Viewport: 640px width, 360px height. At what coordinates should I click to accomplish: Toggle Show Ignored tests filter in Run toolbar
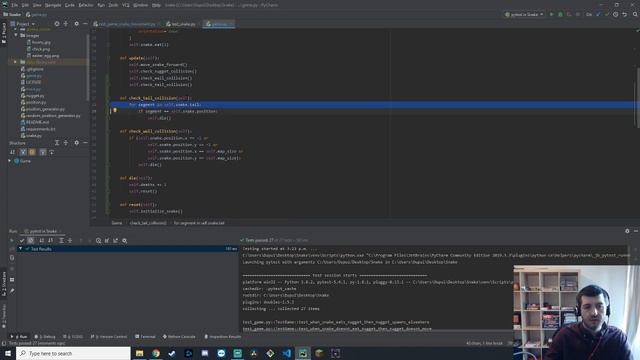(31, 240)
